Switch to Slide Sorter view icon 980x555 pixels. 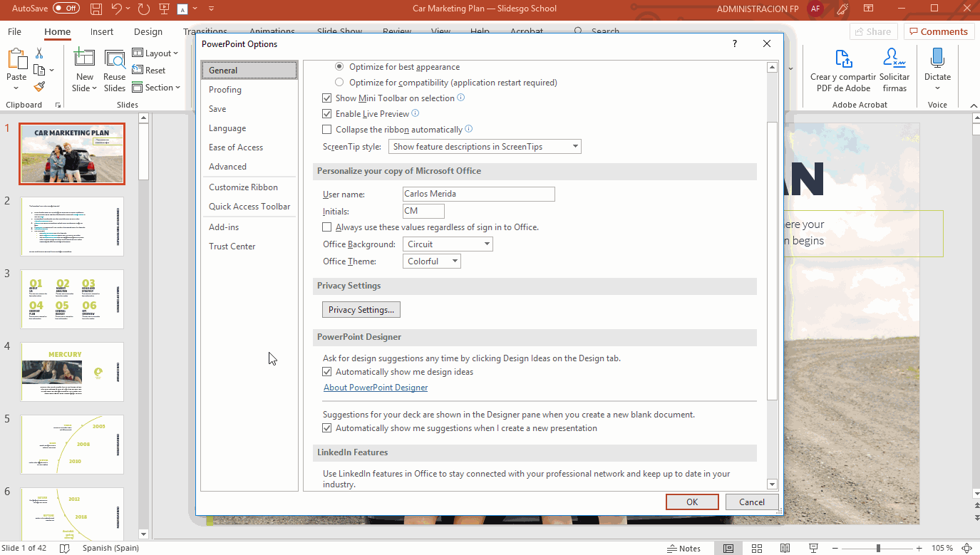(x=756, y=548)
